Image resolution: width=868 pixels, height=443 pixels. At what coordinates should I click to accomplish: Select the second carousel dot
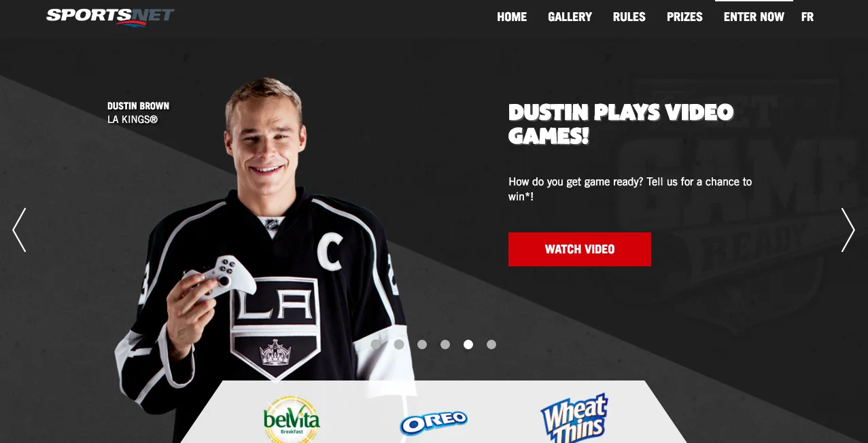pyautogui.click(x=399, y=344)
